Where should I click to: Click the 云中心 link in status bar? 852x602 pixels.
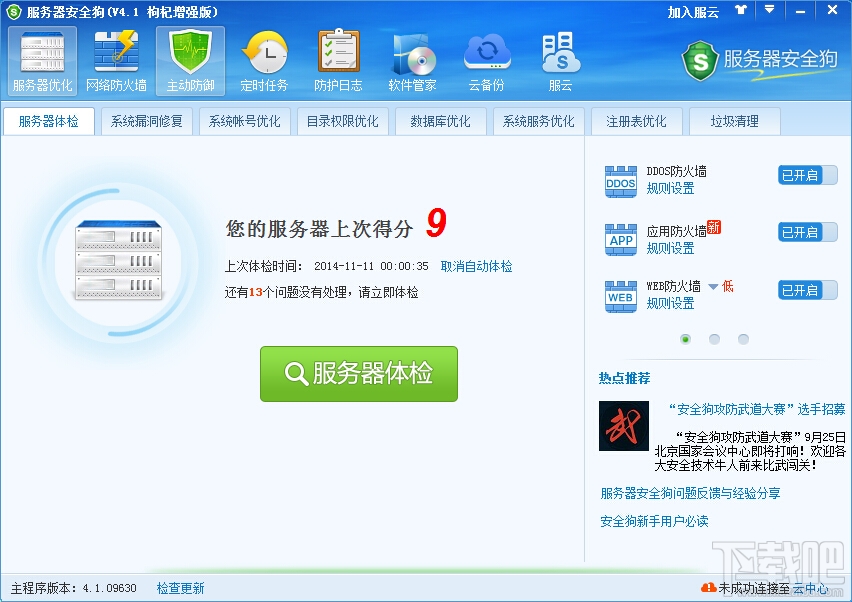pyautogui.click(x=811, y=588)
